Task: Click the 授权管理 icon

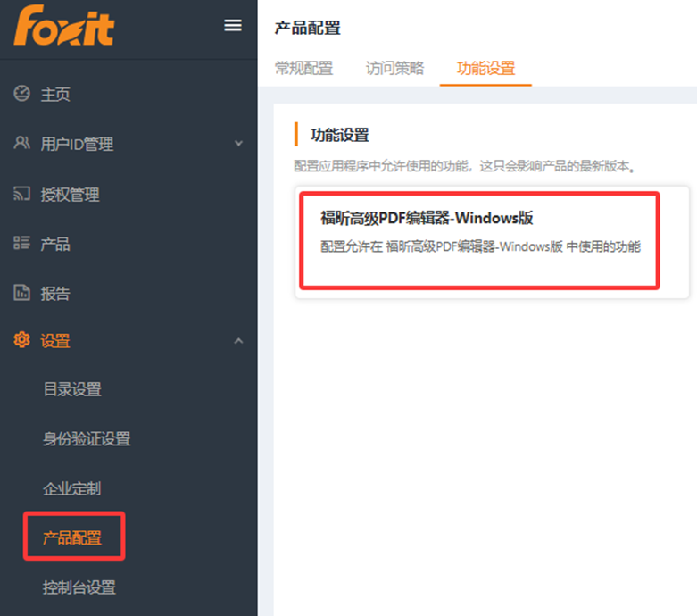Action: pyautogui.click(x=21, y=194)
